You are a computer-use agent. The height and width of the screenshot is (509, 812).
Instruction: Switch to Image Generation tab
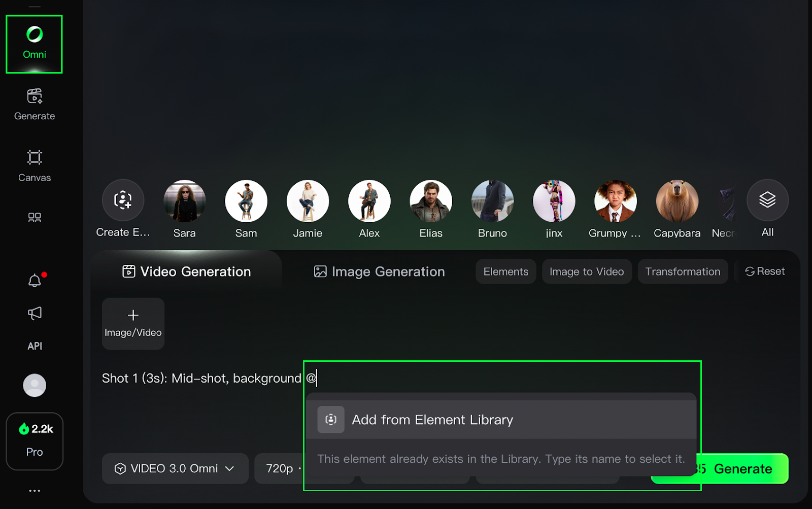coord(379,272)
